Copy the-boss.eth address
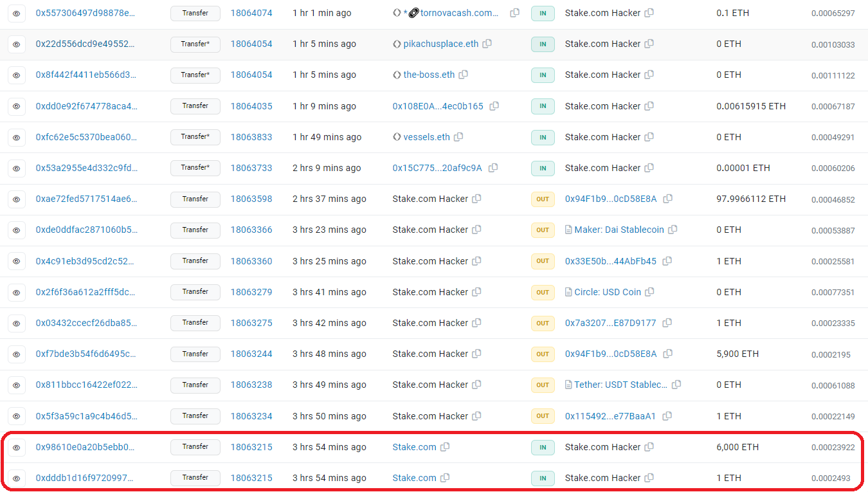 coord(464,75)
